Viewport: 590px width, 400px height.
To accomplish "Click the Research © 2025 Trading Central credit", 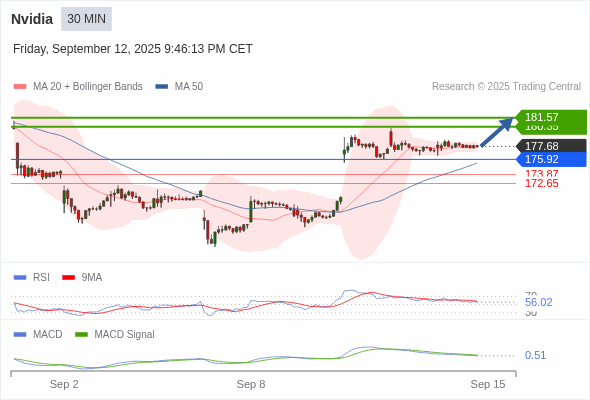I will click(506, 87).
